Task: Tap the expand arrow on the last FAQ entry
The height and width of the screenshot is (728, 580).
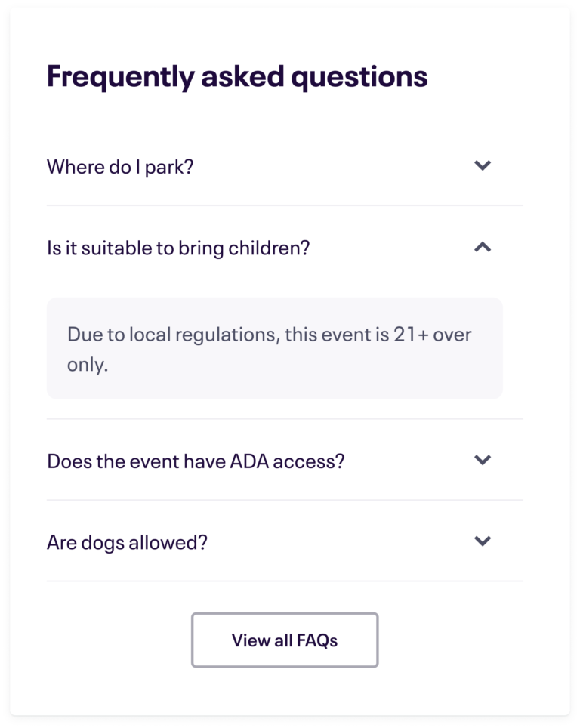Action: tap(484, 541)
